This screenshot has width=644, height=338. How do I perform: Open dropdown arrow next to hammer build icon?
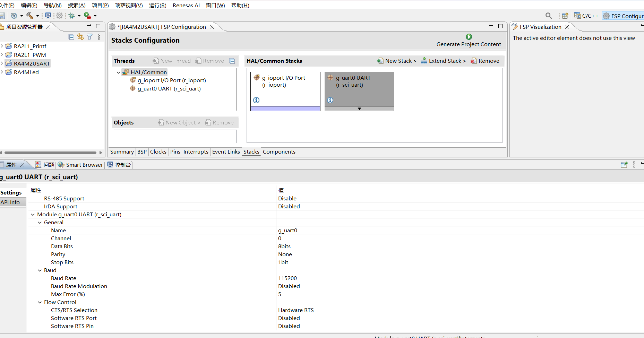tap(37, 16)
